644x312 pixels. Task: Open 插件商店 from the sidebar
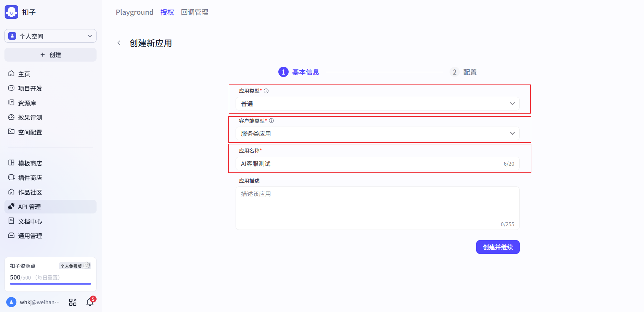(x=30, y=178)
